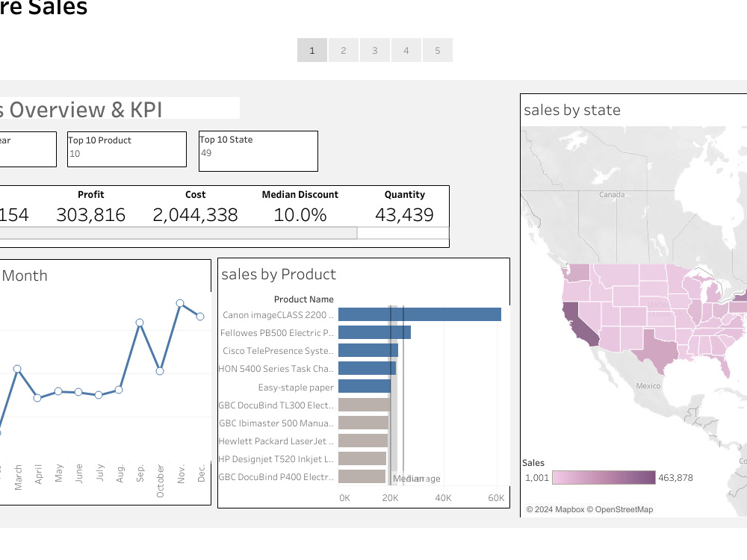Click the KPI panel horizontal scrollbar
Viewport: 747px width, 560px height.
tap(179, 233)
